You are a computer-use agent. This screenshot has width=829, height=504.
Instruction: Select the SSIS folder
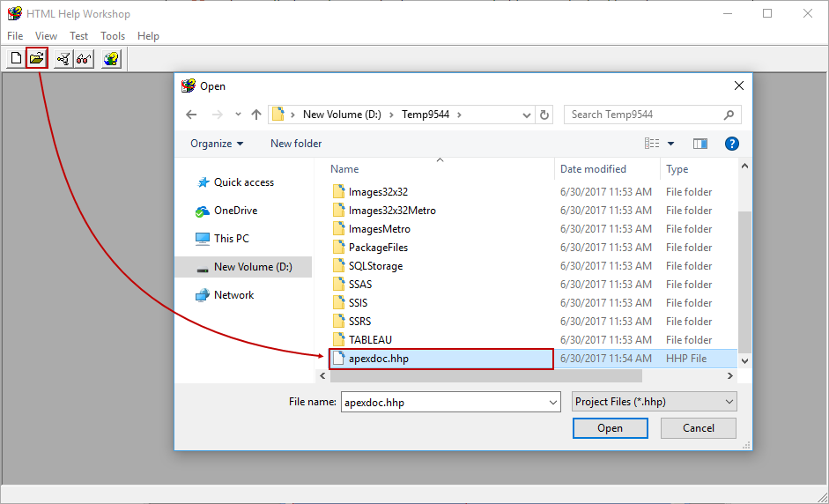pyautogui.click(x=358, y=303)
